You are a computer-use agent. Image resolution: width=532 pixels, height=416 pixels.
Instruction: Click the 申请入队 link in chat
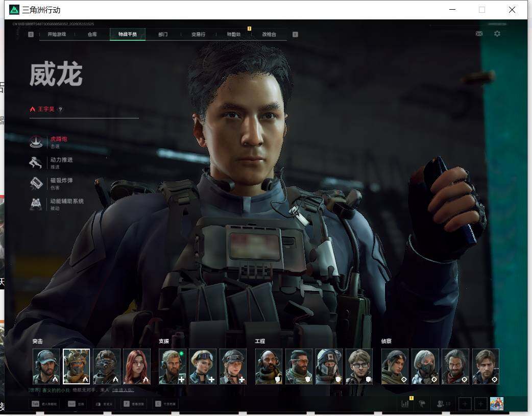123,390
